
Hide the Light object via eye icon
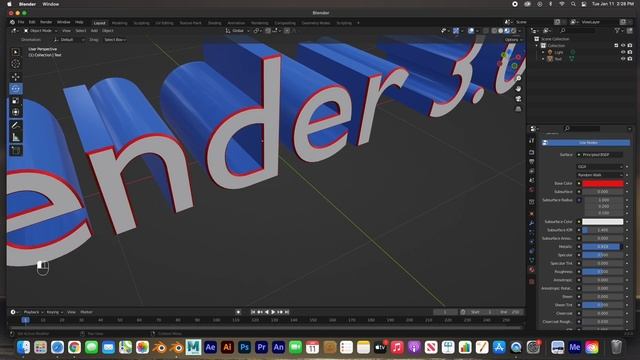coord(623,52)
